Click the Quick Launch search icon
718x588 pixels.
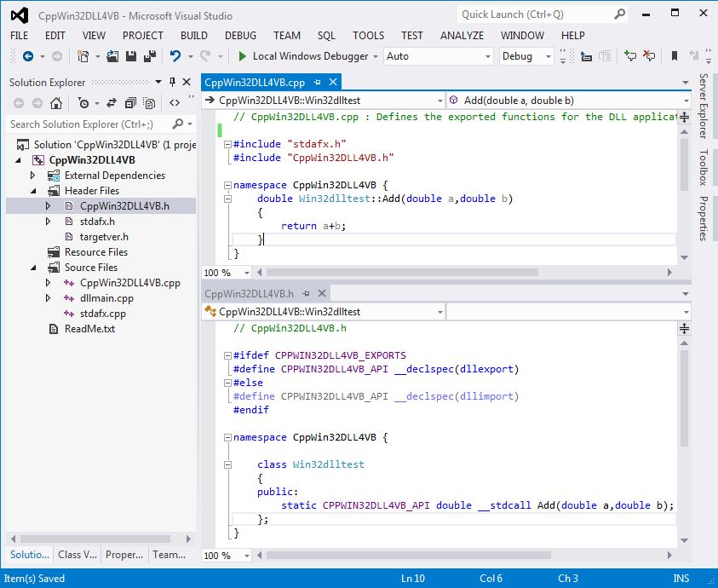(619, 14)
